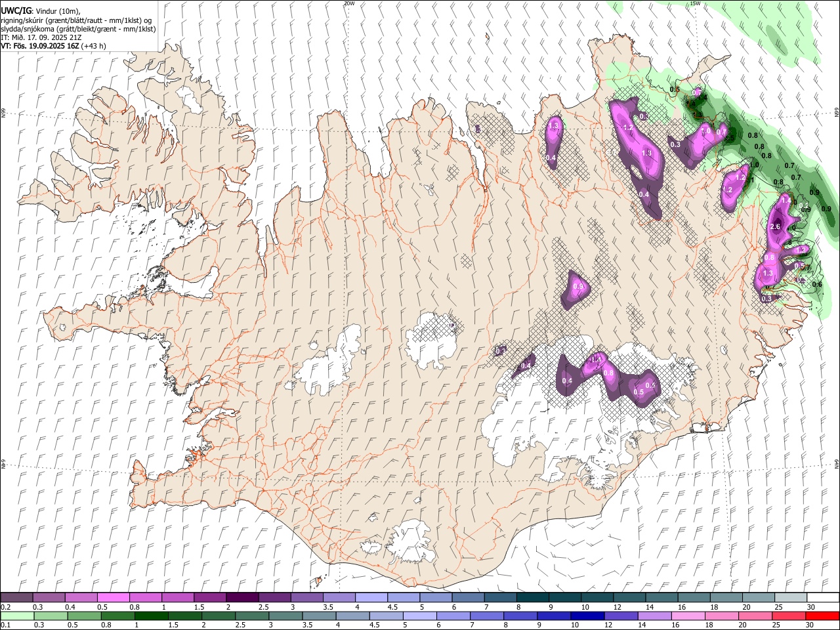Select the light pink rain swatch labeled 16
The width and height of the screenshot is (840, 630).
(x=687, y=616)
